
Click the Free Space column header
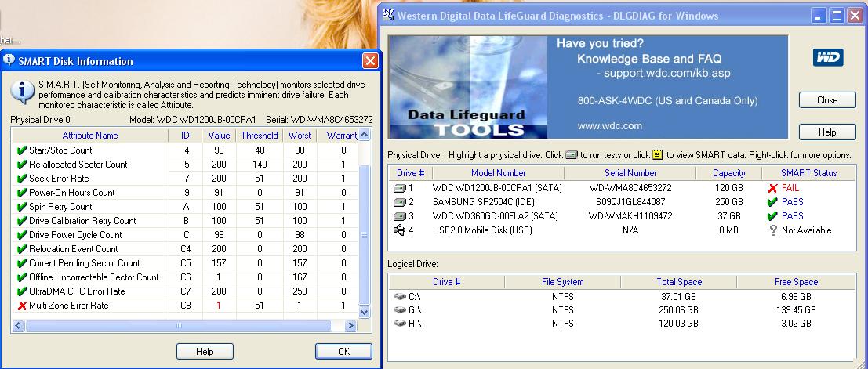click(796, 282)
